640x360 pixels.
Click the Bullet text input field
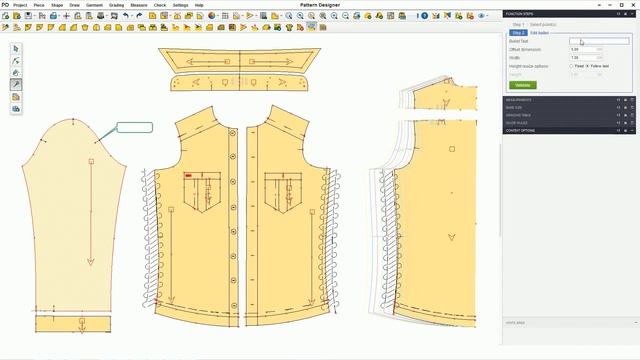coord(599,41)
